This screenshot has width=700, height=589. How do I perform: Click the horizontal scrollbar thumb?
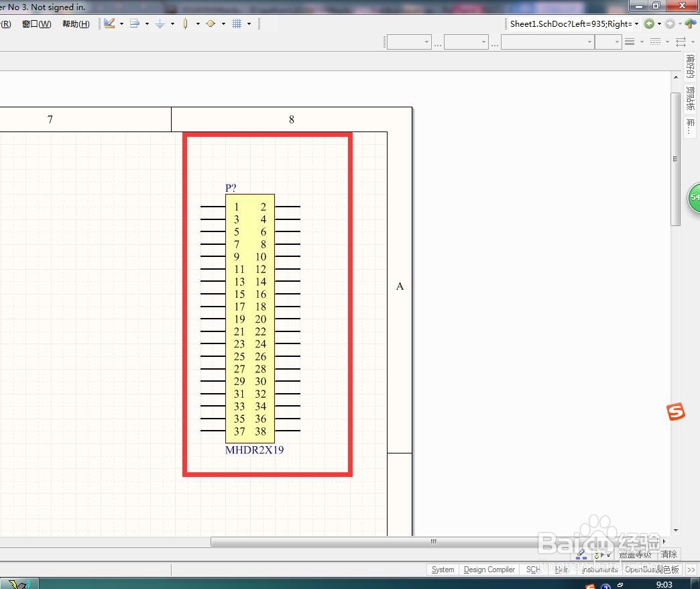point(434,541)
